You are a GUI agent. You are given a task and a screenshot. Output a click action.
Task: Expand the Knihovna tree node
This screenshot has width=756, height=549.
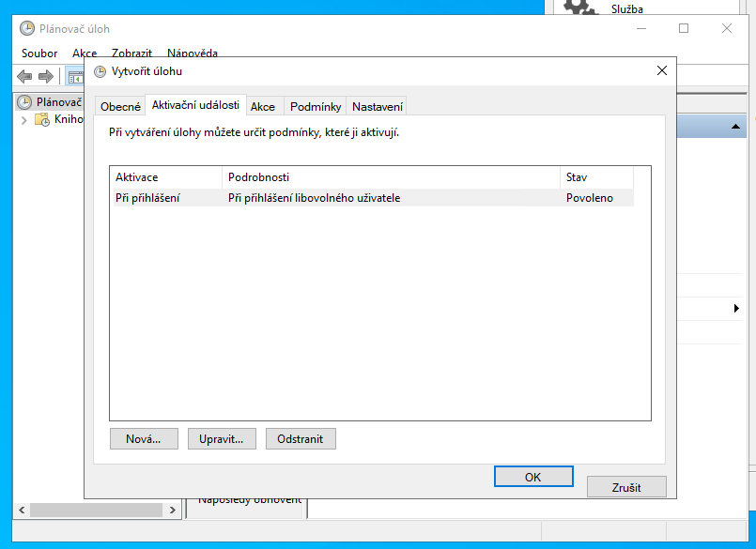point(23,119)
